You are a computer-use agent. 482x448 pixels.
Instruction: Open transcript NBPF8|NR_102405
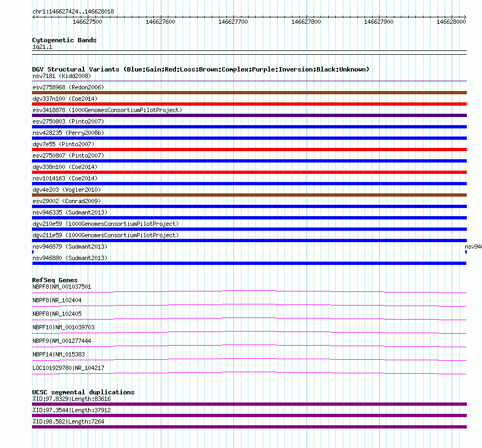[57, 314]
